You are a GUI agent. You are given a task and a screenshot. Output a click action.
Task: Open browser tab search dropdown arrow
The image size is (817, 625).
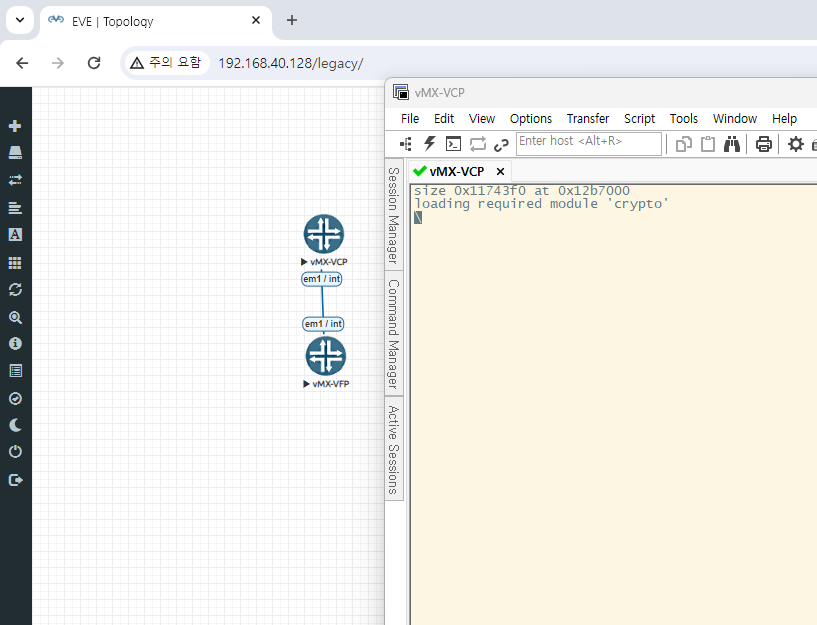tap(20, 20)
